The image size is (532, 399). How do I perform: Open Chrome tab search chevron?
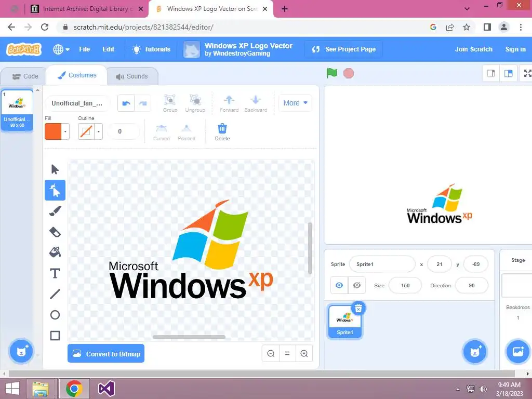467,9
